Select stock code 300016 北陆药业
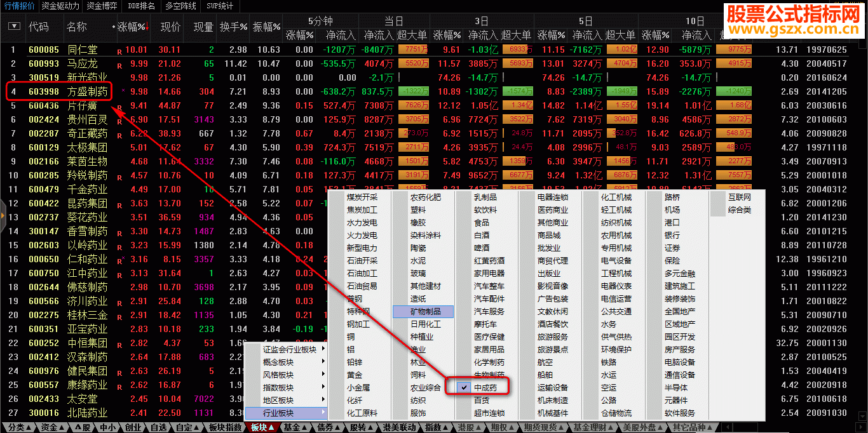Viewport: 868px width, 433px height. pyautogui.click(x=44, y=413)
